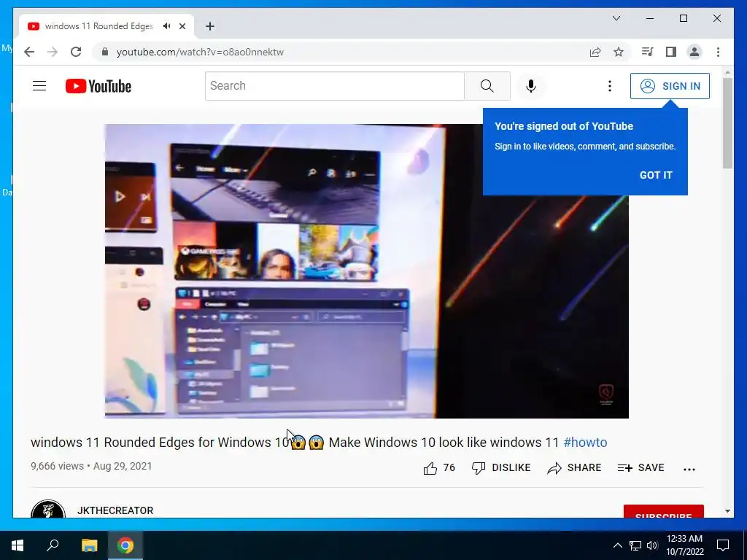Open Chrome profile avatar menu
The height and width of the screenshot is (560, 747).
[x=694, y=52]
